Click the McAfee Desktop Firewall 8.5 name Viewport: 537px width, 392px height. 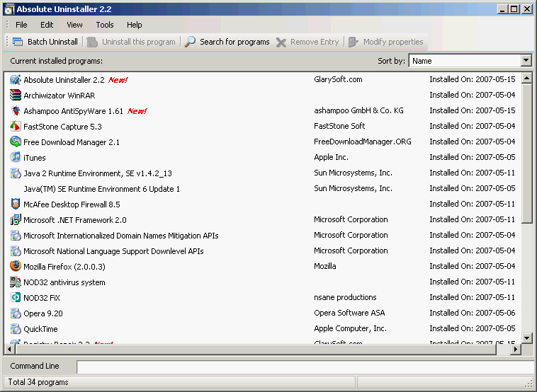[x=72, y=204]
